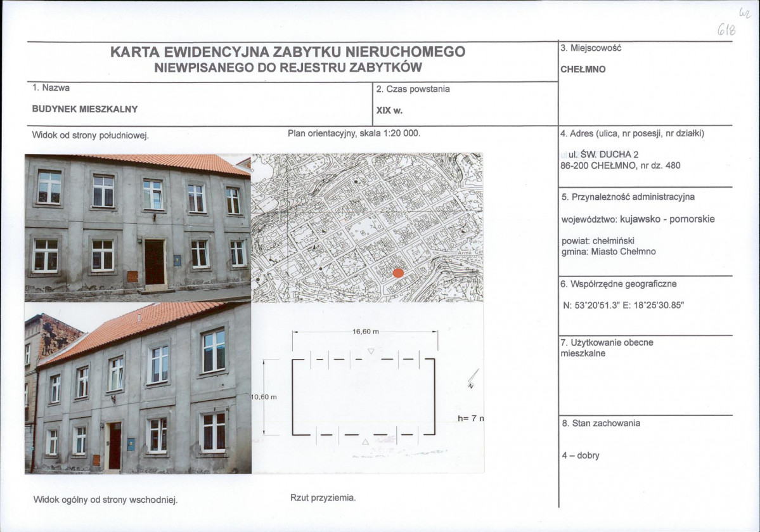Click the '16,60 m' width dimension

366,332
